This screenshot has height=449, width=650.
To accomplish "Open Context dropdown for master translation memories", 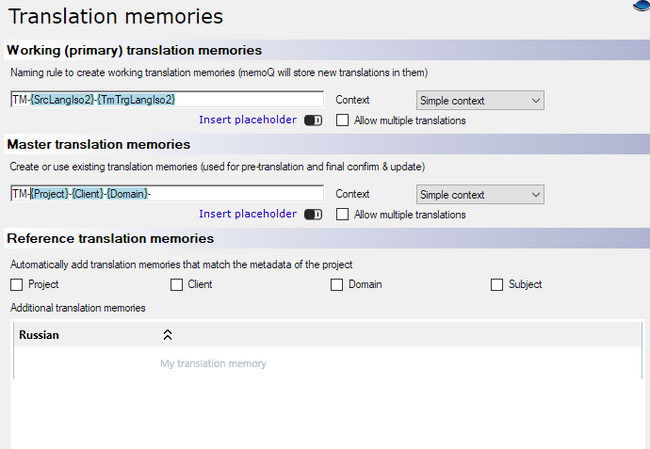I will tap(479, 194).
